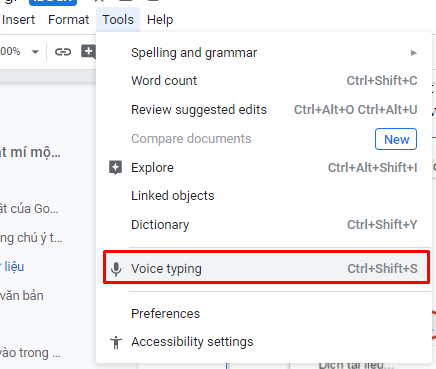Click the Explore star icon in menu
The width and height of the screenshot is (436, 369).
point(115,168)
